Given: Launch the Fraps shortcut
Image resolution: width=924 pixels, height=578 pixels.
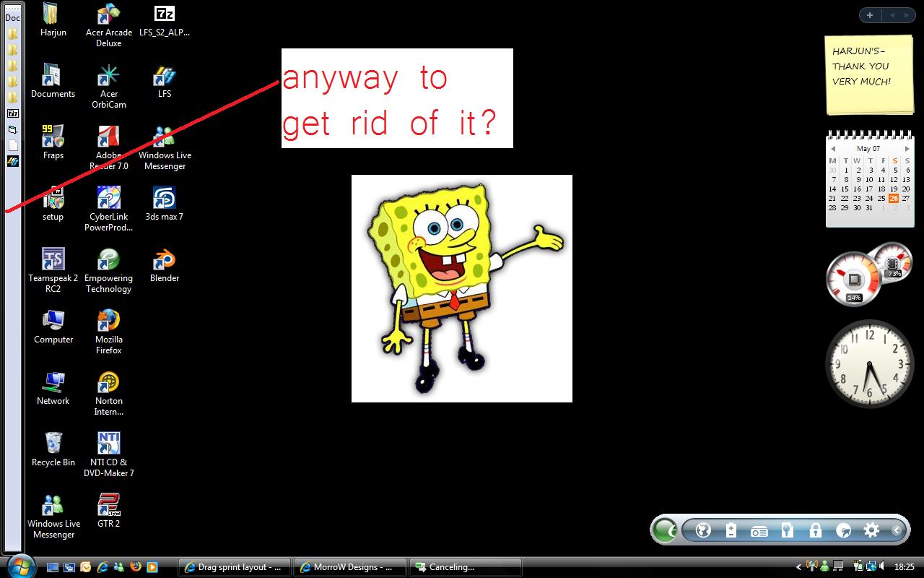Looking at the screenshot, I should tap(53, 142).
